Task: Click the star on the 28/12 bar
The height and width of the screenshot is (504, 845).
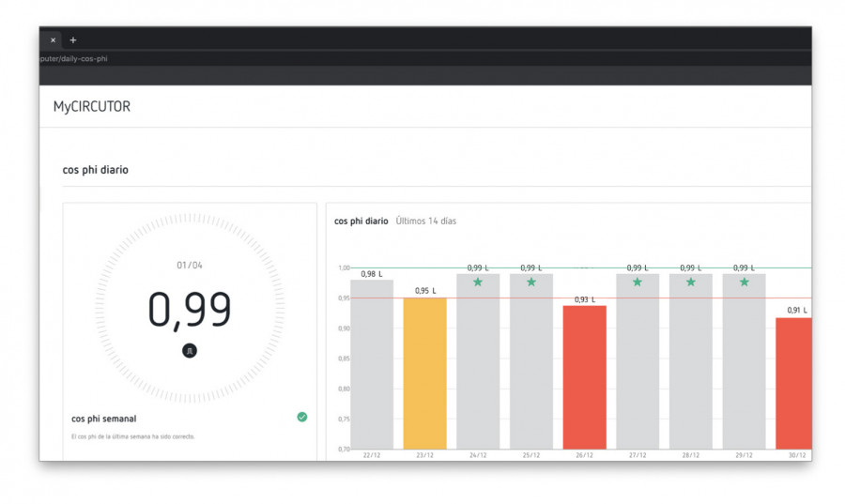Action: 691,283
